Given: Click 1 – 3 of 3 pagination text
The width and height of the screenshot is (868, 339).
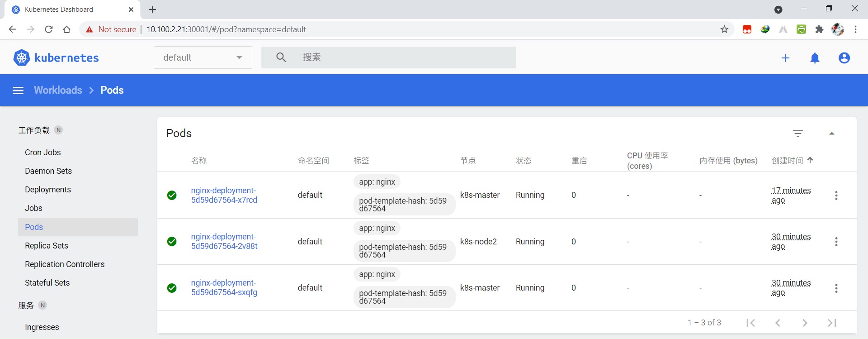Looking at the screenshot, I should (704, 323).
